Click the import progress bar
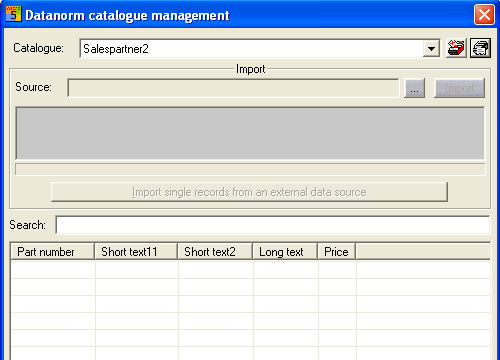500x360 pixels. click(250, 169)
